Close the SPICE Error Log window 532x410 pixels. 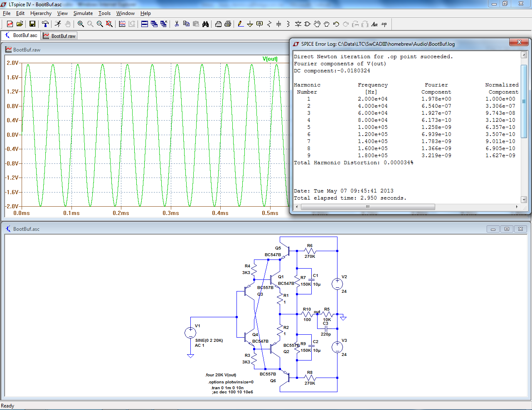(x=519, y=42)
